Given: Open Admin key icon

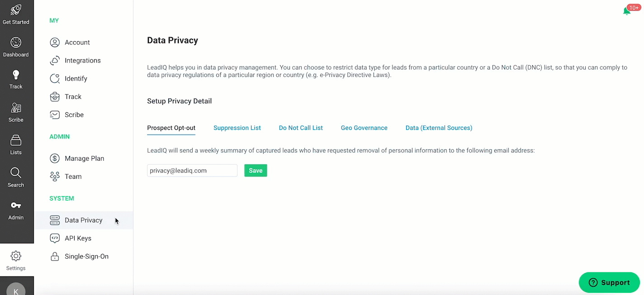Looking at the screenshot, I should click(16, 205).
